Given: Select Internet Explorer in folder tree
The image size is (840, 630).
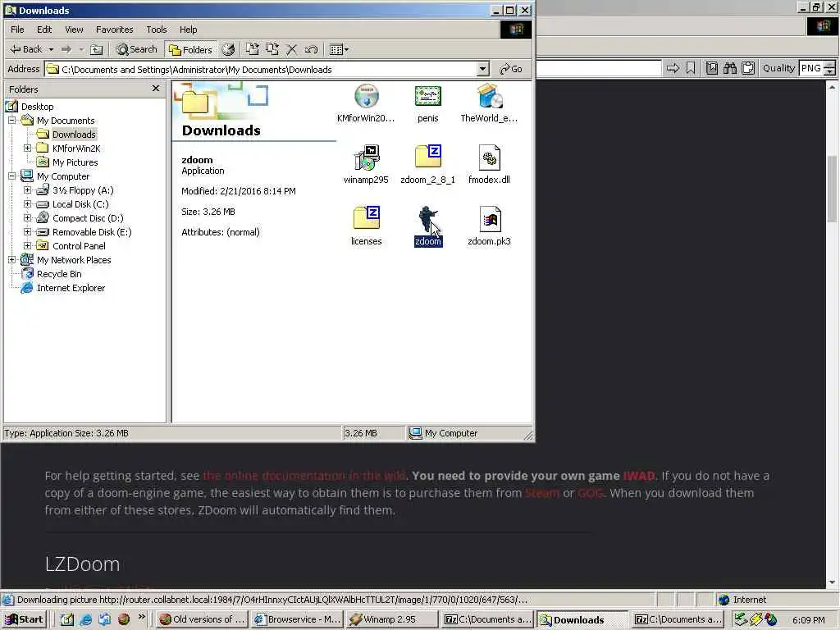Looking at the screenshot, I should pos(71,288).
